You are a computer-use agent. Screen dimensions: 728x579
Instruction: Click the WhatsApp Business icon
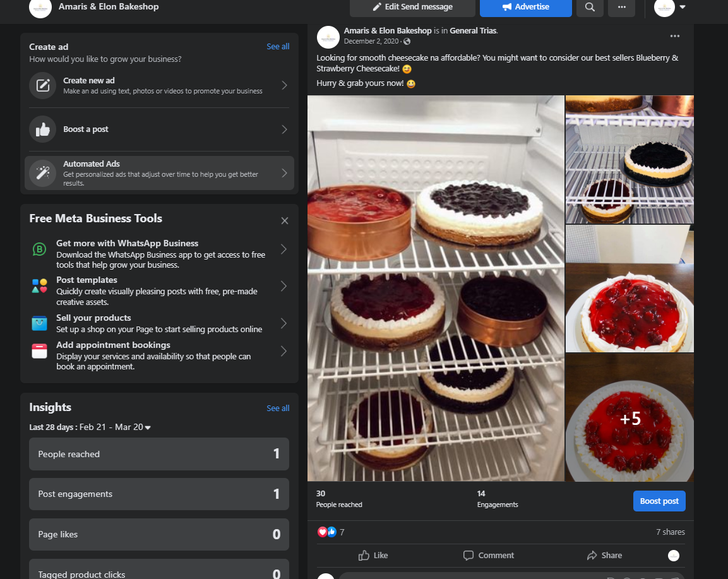pos(40,249)
